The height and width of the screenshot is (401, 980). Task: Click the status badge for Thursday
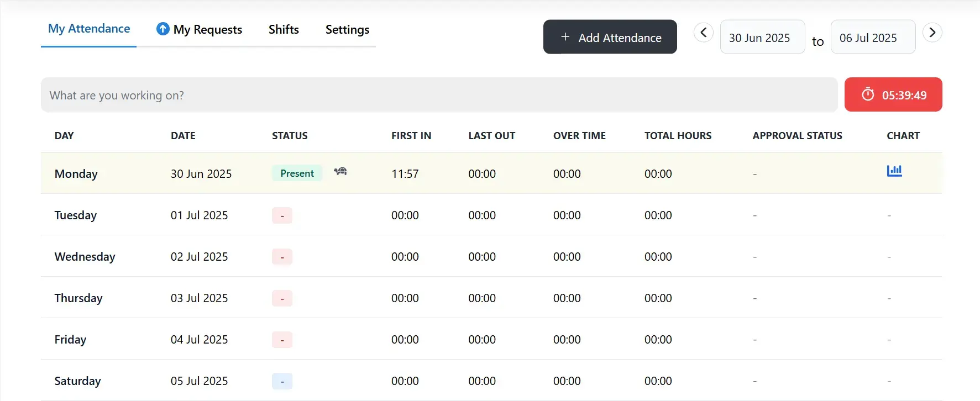click(282, 298)
